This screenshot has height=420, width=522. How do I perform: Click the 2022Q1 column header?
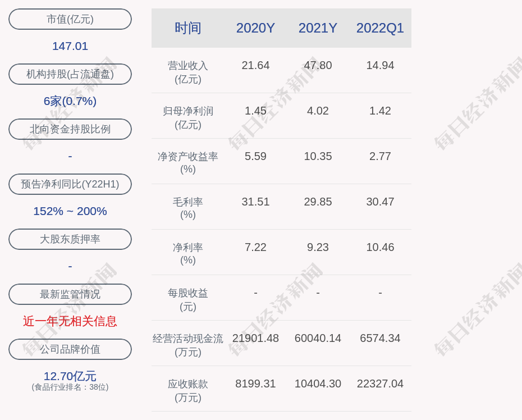[380, 28]
